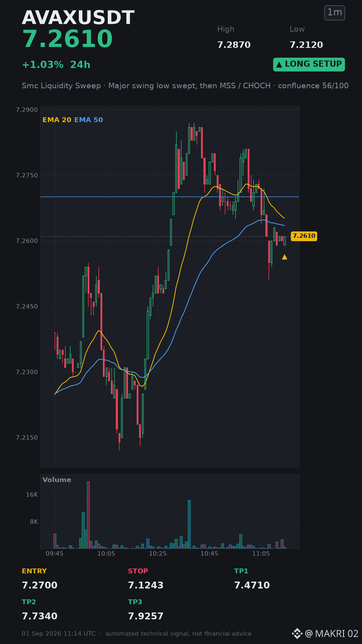Click the AVAXUSDT symbol title
The height and width of the screenshot is (644, 362).
pos(78,18)
